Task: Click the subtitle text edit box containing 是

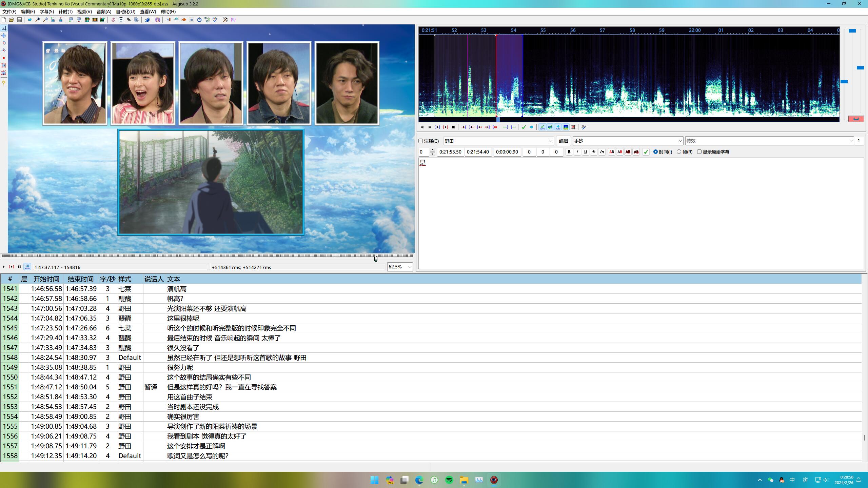Action: [x=641, y=213]
